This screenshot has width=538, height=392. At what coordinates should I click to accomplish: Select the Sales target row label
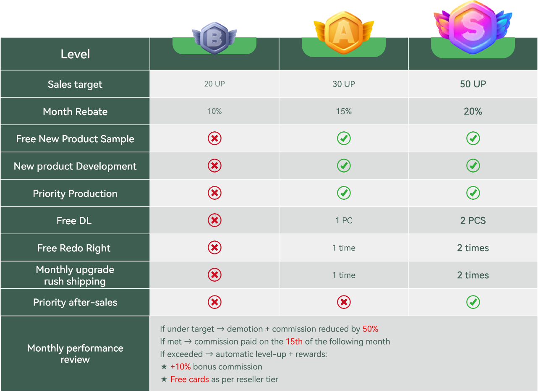click(x=75, y=84)
